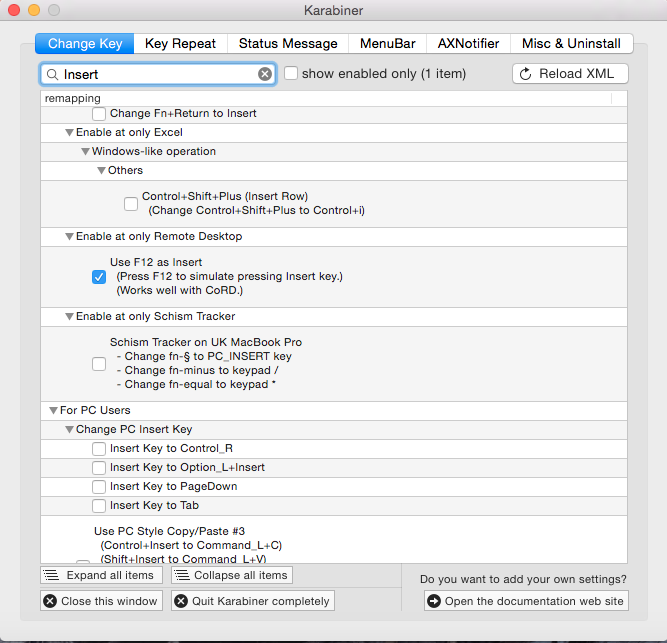This screenshot has height=643, width=667.
Task: Collapse the Others group triangle
Action: (x=101, y=171)
